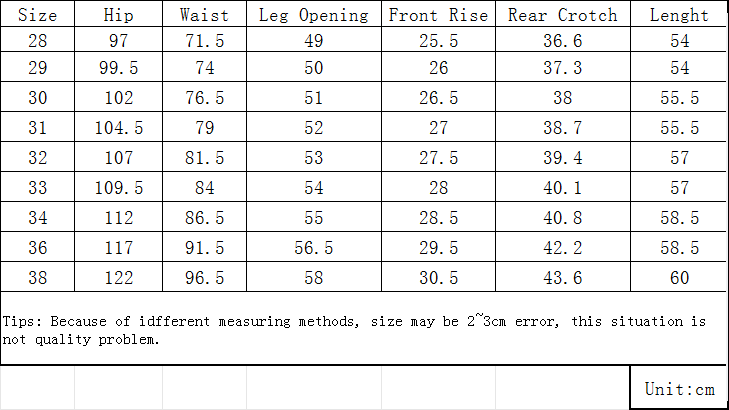Click waist value 76.5 cell
The width and height of the screenshot is (729, 410).
pos(205,97)
